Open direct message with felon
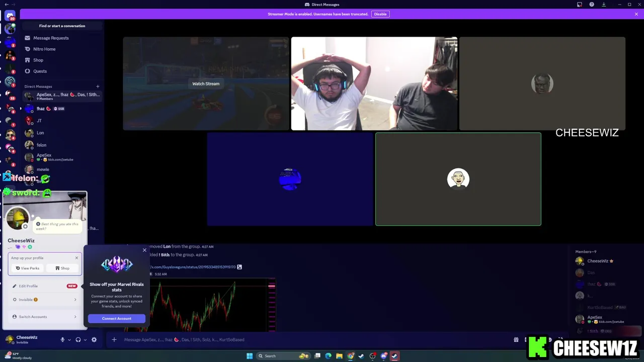The width and height of the screenshot is (644, 362). (62, 145)
